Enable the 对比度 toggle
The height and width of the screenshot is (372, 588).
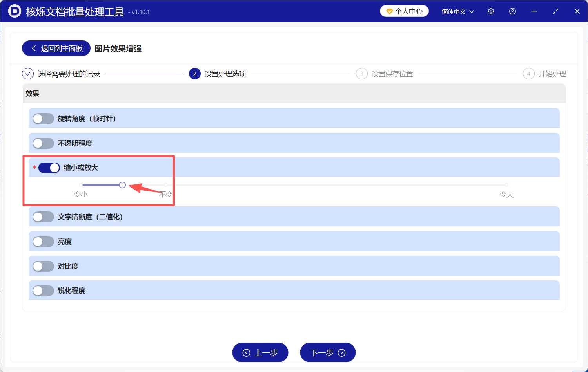pyautogui.click(x=43, y=266)
